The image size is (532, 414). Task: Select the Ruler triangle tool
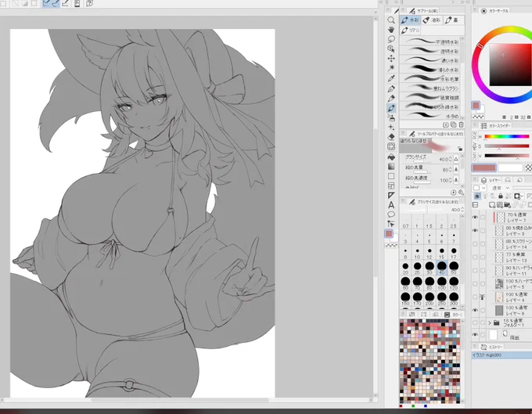tap(391, 196)
